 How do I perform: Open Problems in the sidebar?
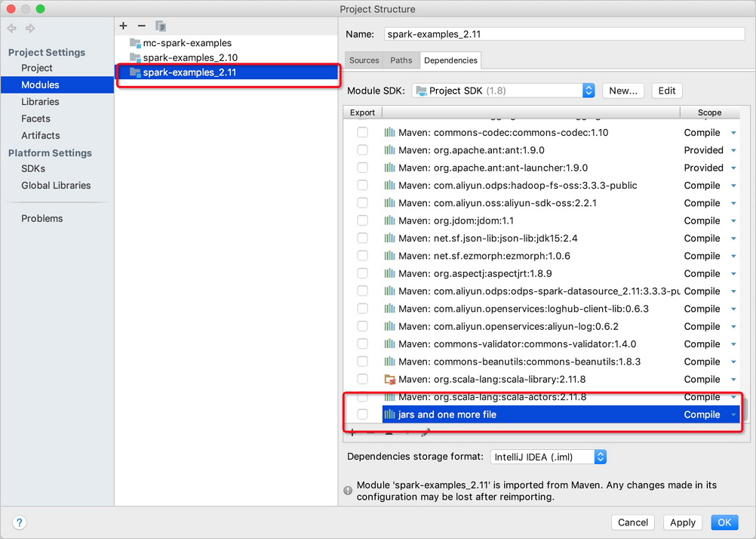tap(42, 219)
